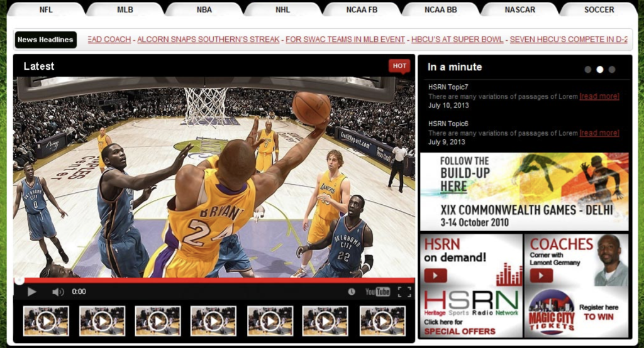This screenshot has height=348, width=644.
Task: Switch to the NASCAR tab
Action: click(519, 9)
